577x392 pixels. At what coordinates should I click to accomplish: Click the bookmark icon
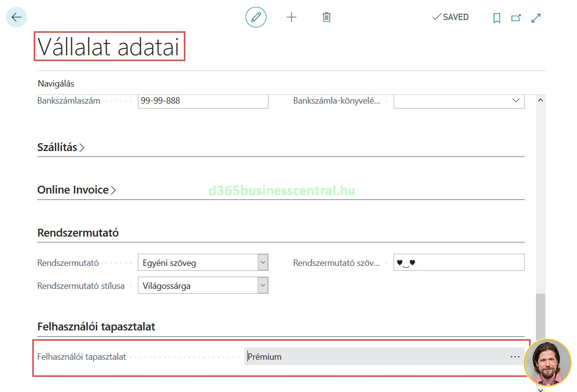pos(497,18)
